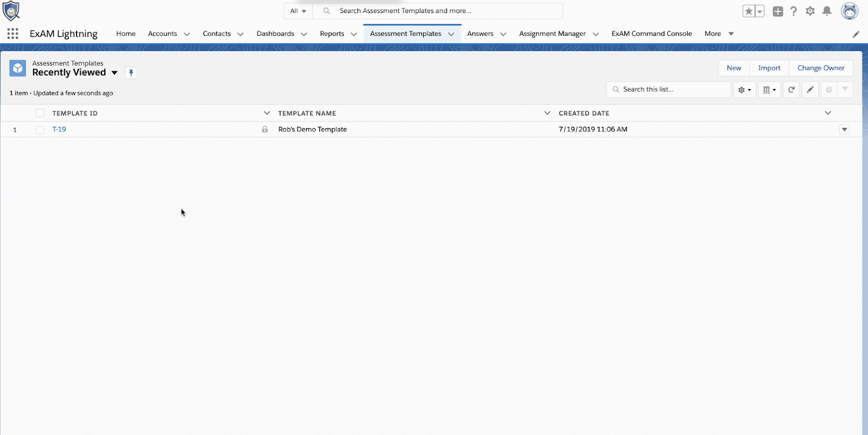The image size is (868, 435).
Task: Click the Rob's Demo Template name cell
Action: [x=312, y=129]
